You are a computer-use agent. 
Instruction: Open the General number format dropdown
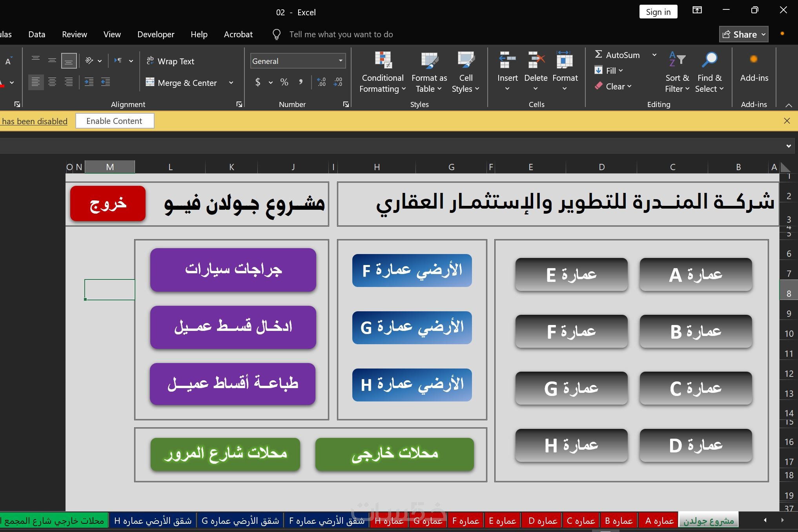341,61
